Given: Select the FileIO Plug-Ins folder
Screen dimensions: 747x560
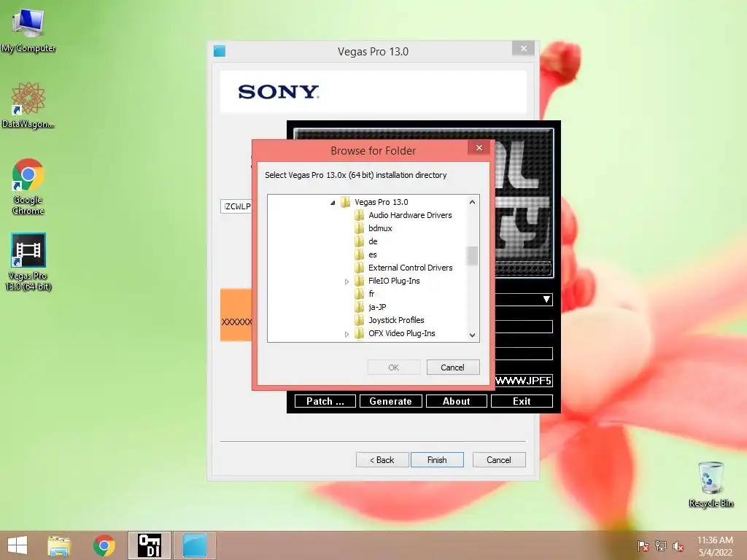Looking at the screenshot, I should click(393, 281).
